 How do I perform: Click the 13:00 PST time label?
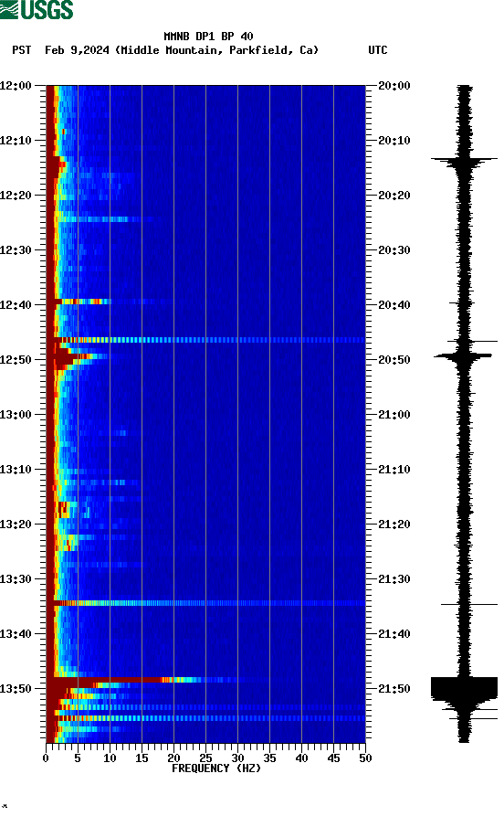pos(16,415)
